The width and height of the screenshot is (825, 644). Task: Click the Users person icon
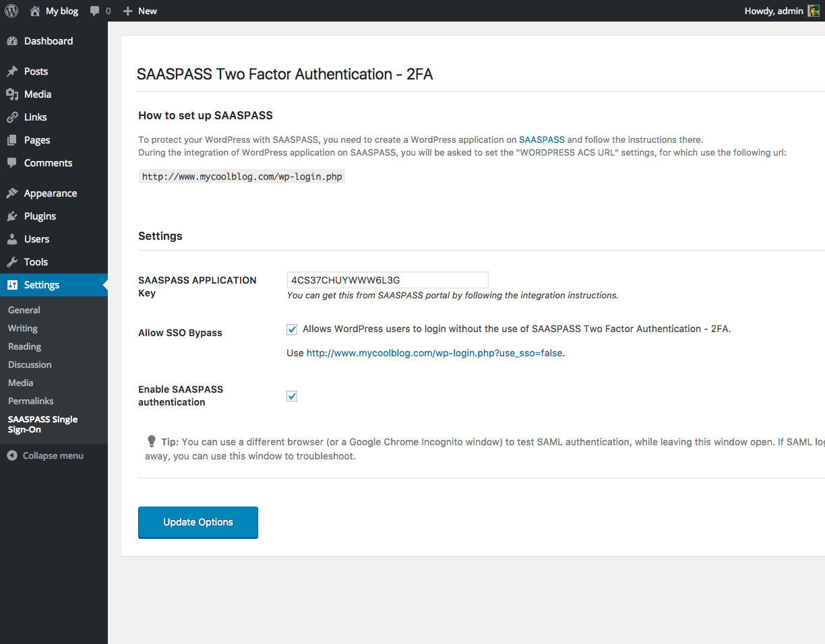(12, 239)
